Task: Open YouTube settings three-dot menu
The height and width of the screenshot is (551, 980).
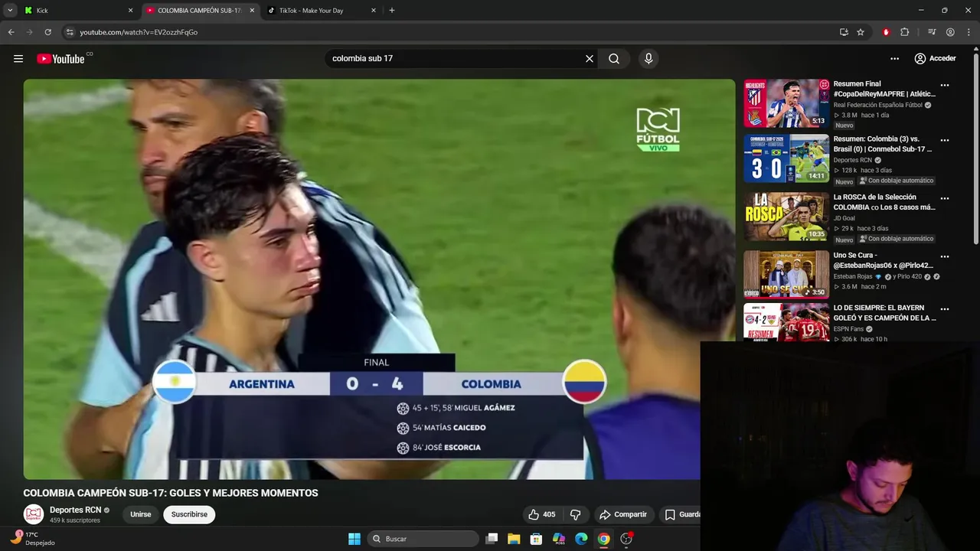Action: (x=894, y=58)
